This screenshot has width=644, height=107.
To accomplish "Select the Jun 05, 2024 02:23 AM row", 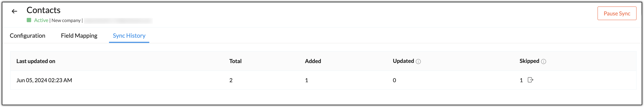I will click(323, 80).
